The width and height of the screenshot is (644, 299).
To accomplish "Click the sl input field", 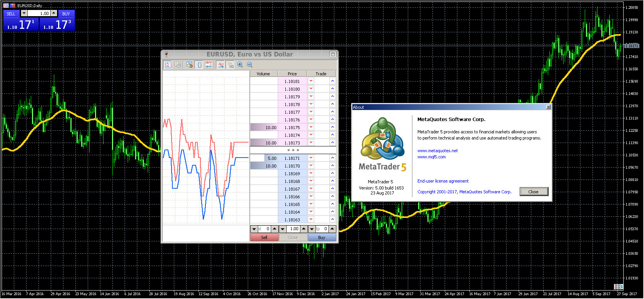I will coord(264,229).
